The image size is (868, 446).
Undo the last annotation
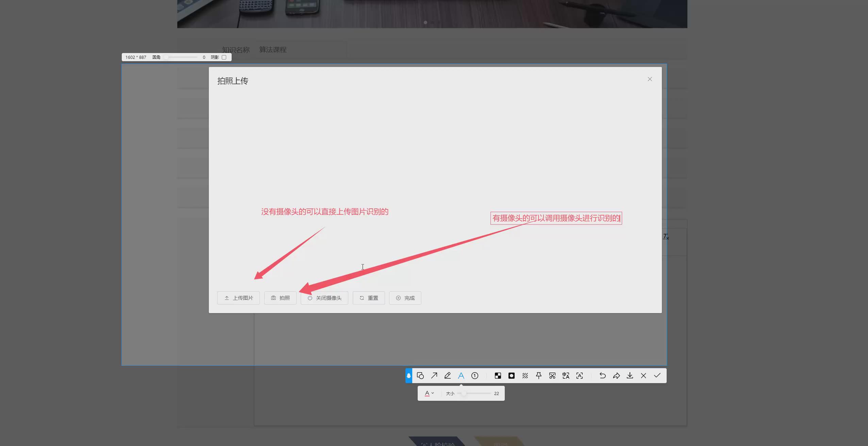pyautogui.click(x=602, y=376)
